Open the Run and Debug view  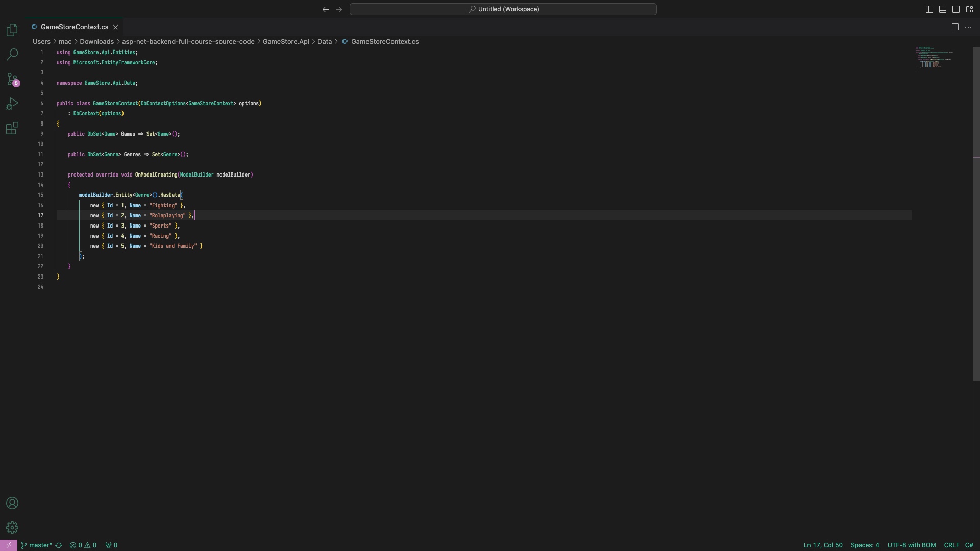12,104
